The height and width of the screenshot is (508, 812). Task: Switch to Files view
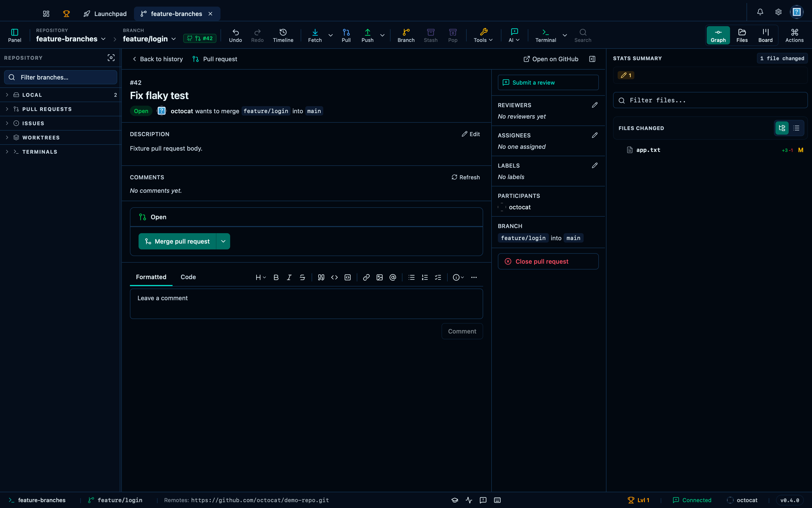[x=742, y=35]
